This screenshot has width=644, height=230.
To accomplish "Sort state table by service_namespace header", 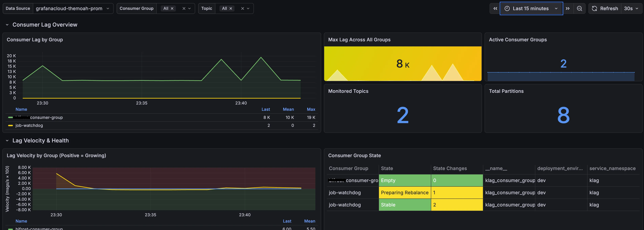I will coord(612,168).
